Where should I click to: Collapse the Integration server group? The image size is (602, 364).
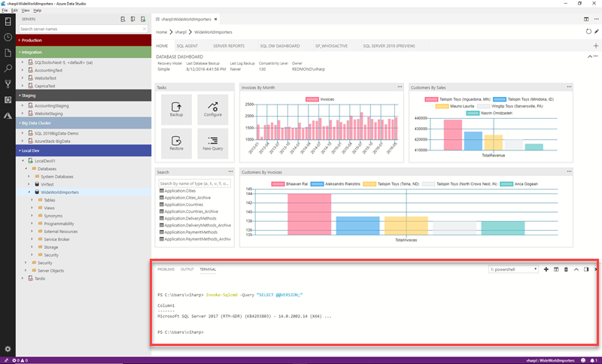click(x=84, y=52)
